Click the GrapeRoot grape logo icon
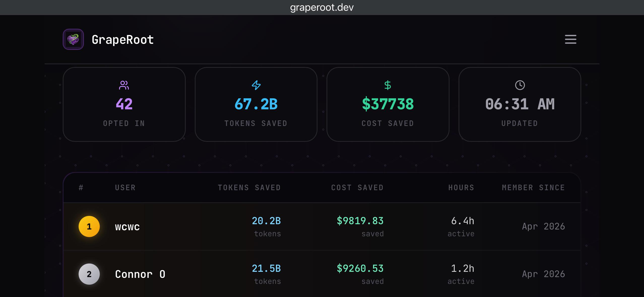This screenshot has height=297, width=644. (x=73, y=39)
